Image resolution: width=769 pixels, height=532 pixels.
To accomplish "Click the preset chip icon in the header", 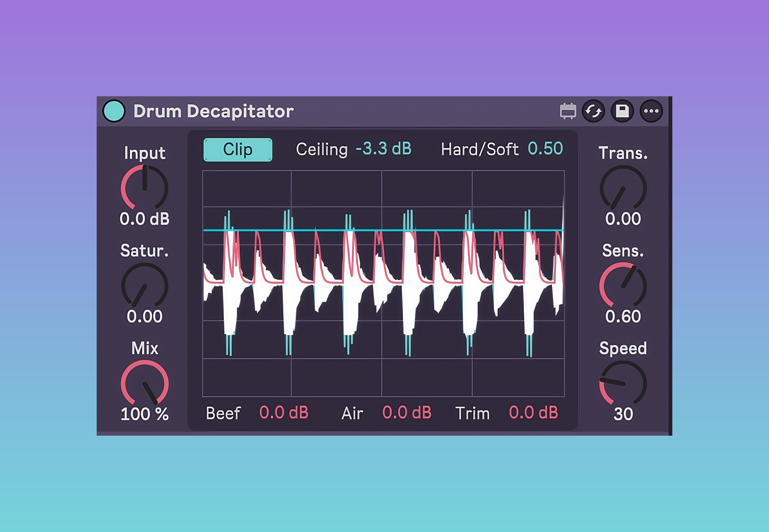I will [568, 111].
